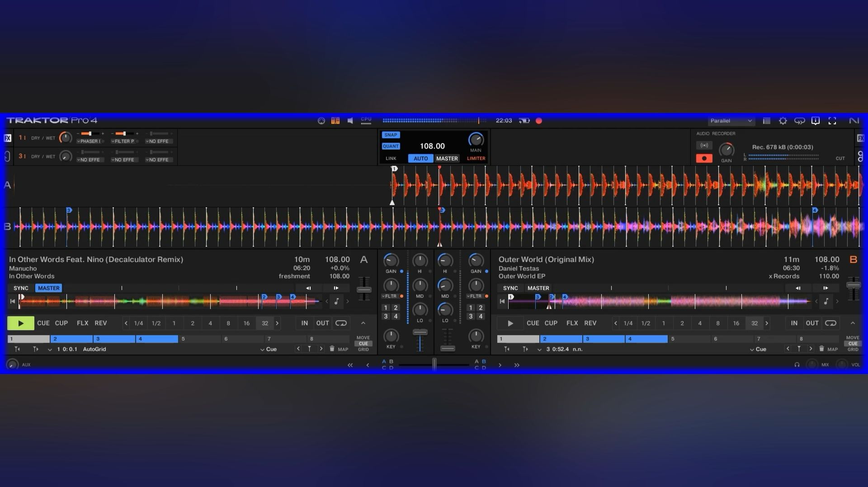Image resolution: width=868 pixels, height=487 pixels.
Task: Disable MASTER on Deck A
Action: (x=49, y=288)
